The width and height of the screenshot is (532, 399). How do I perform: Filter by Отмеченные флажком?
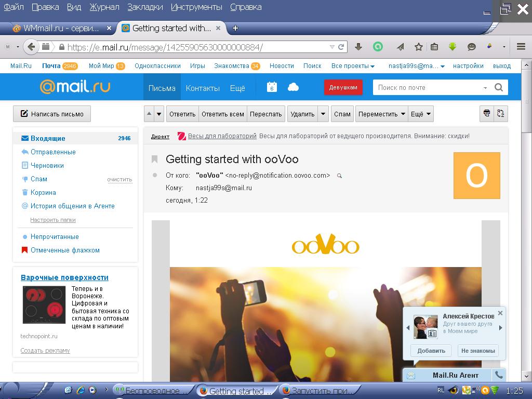(65, 250)
